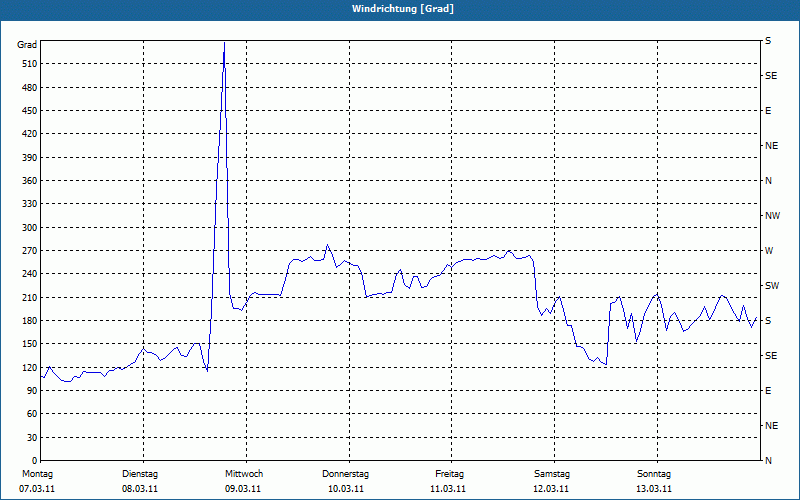Click the Mittwoch day label

coord(244,474)
